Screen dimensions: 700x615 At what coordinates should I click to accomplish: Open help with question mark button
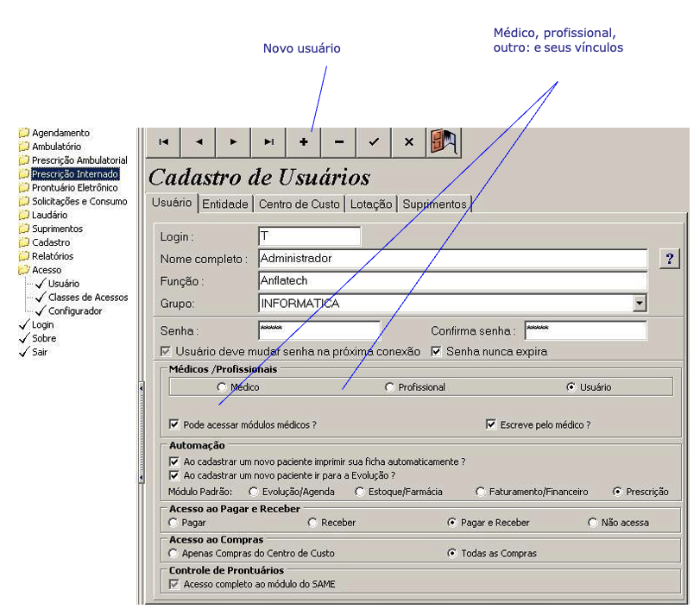click(x=669, y=259)
